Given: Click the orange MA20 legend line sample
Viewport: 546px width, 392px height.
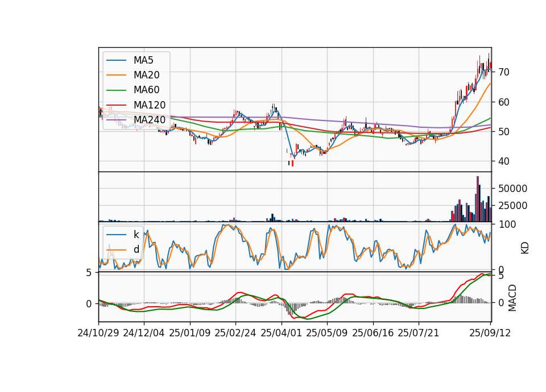Looking at the screenshot, I should [x=116, y=75].
